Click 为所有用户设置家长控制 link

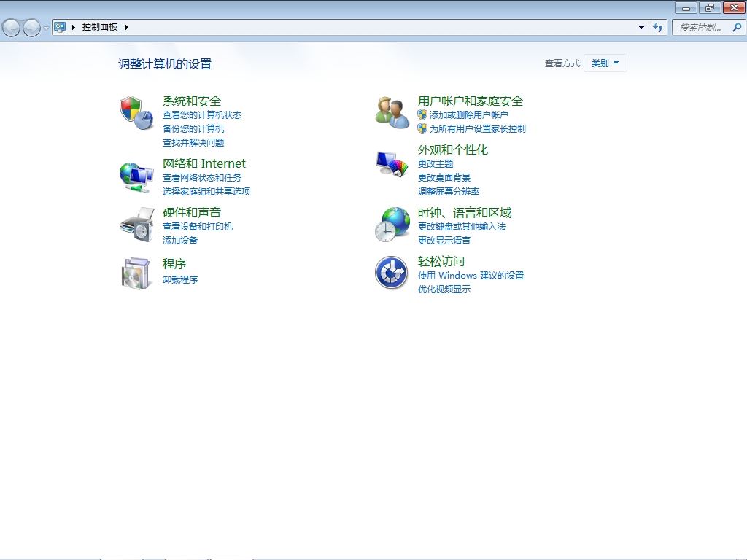477,128
